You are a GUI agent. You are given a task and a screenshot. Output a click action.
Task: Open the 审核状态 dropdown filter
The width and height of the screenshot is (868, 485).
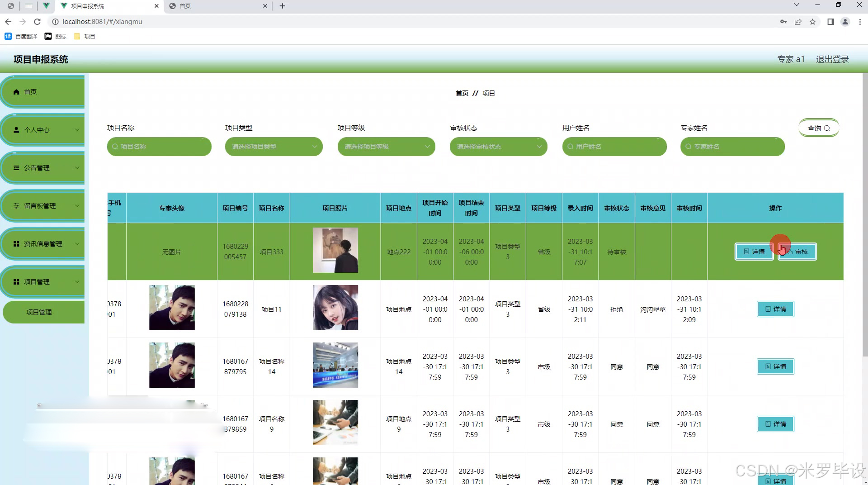click(498, 147)
